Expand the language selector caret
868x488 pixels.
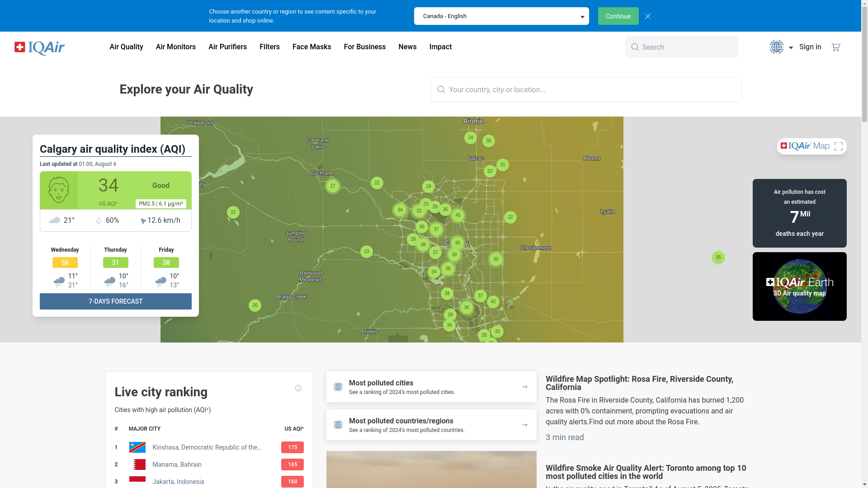[791, 48]
